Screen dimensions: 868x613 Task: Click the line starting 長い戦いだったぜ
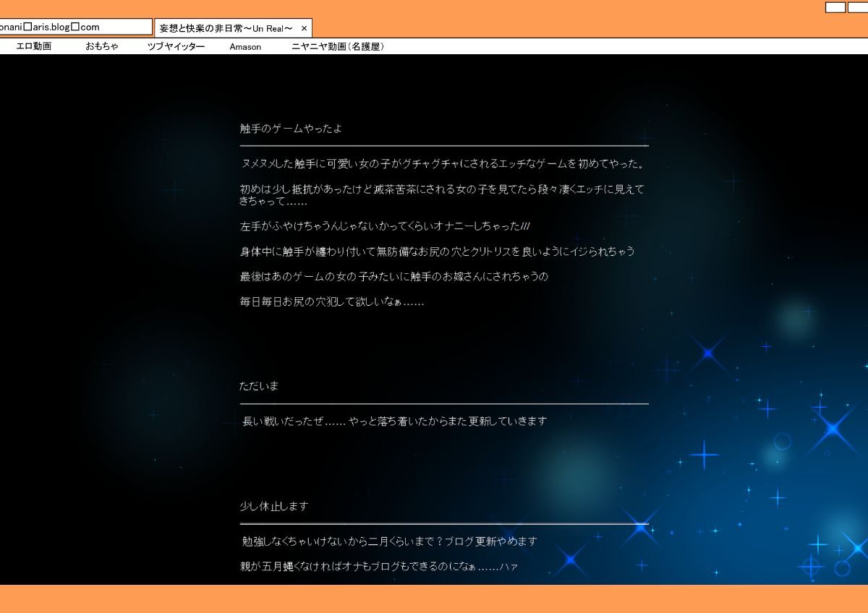(x=394, y=421)
